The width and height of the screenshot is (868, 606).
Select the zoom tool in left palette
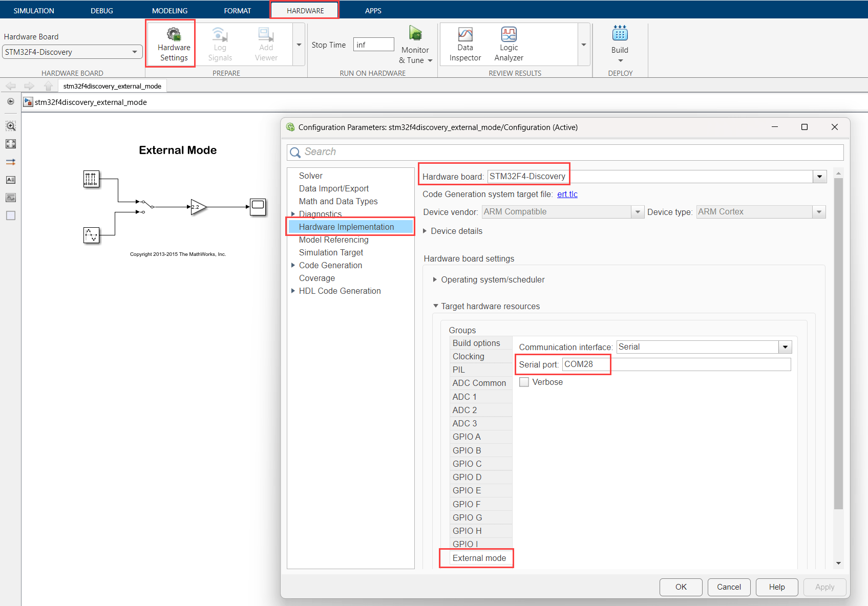(x=11, y=126)
